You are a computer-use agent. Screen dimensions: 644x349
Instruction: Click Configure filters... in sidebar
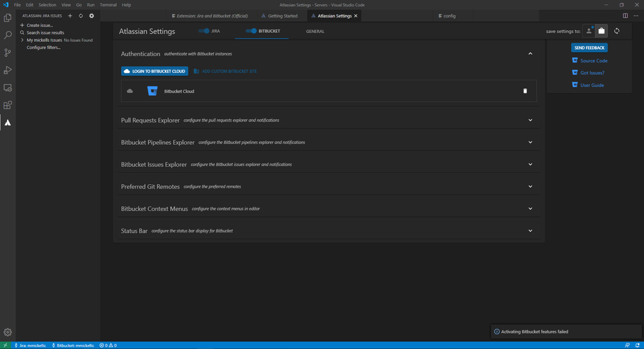point(44,48)
